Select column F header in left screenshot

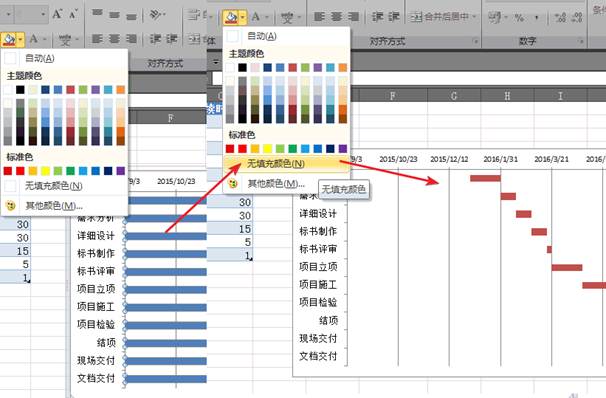click(x=170, y=118)
